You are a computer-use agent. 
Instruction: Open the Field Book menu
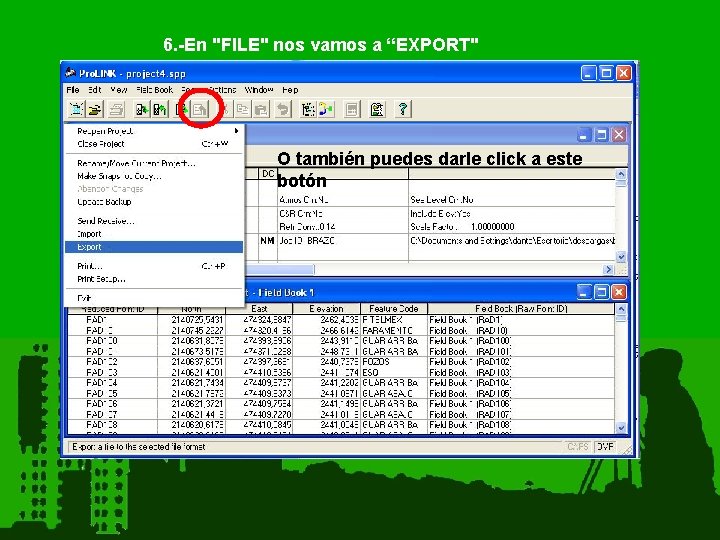click(x=154, y=90)
